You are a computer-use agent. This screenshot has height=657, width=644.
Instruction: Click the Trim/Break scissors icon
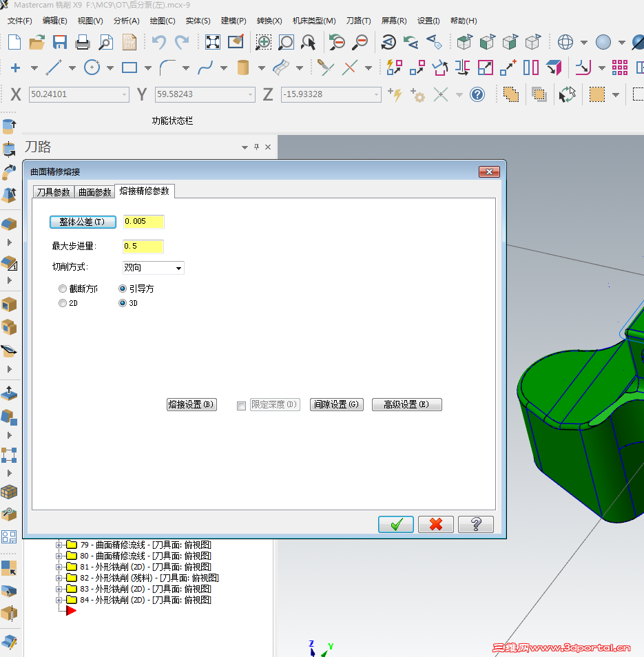tap(326, 67)
